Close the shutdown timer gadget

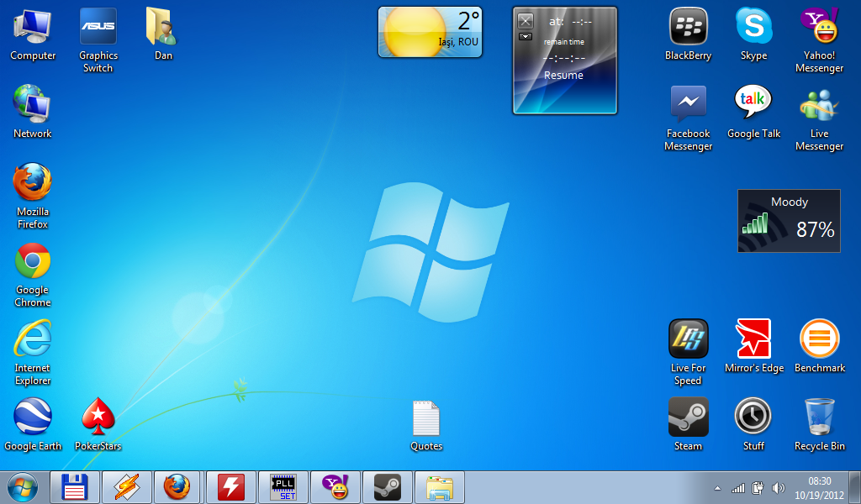[526, 21]
